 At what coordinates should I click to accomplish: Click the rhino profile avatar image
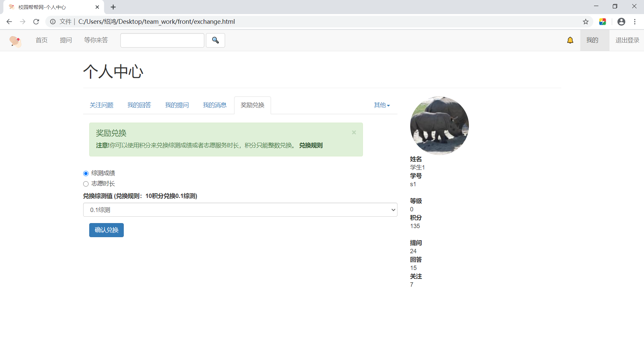click(x=439, y=126)
